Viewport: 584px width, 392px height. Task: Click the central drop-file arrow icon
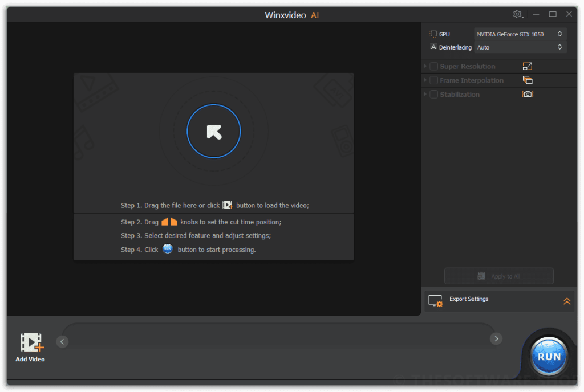coord(214,132)
